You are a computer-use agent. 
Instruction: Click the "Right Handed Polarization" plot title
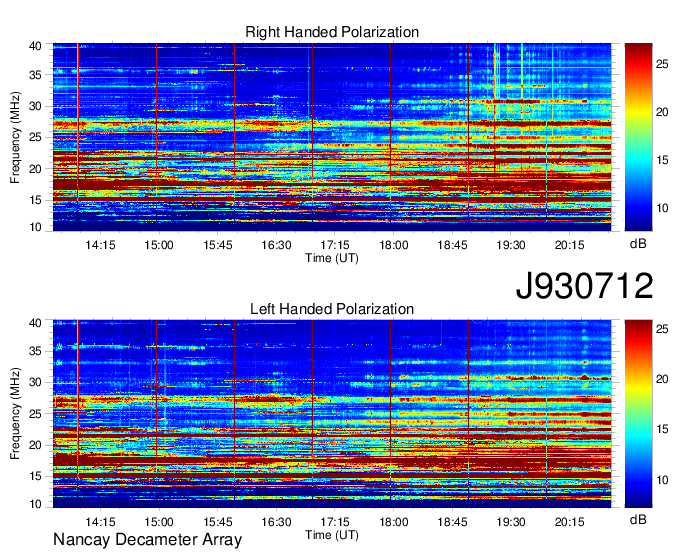click(x=332, y=32)
